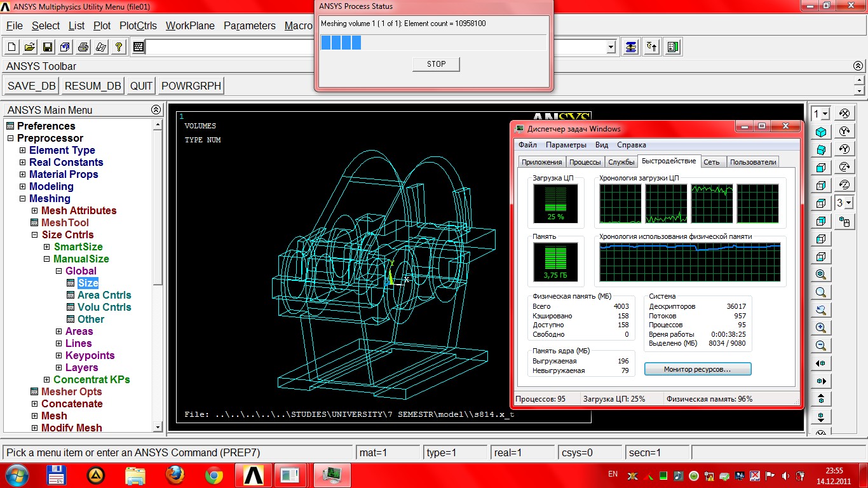Switch to the Сеть tab in Task Manager

point(712,162)
